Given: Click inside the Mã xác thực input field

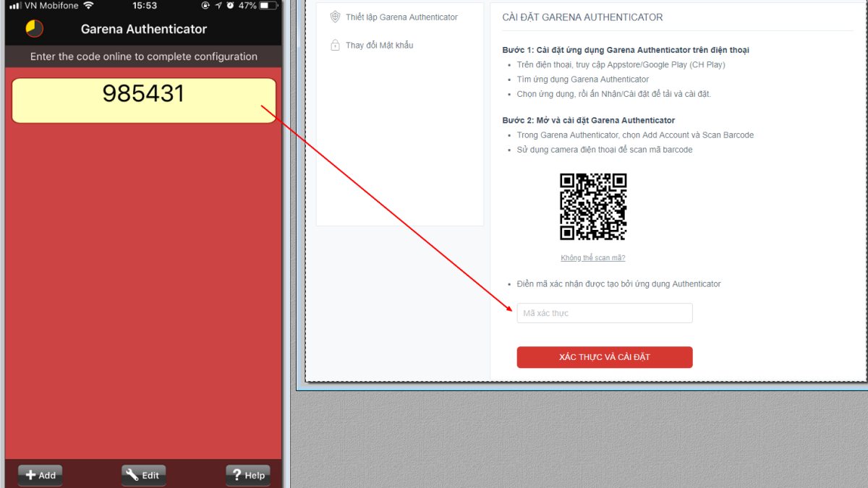Looking at the screenshot, I should click(x=604, y=312).
